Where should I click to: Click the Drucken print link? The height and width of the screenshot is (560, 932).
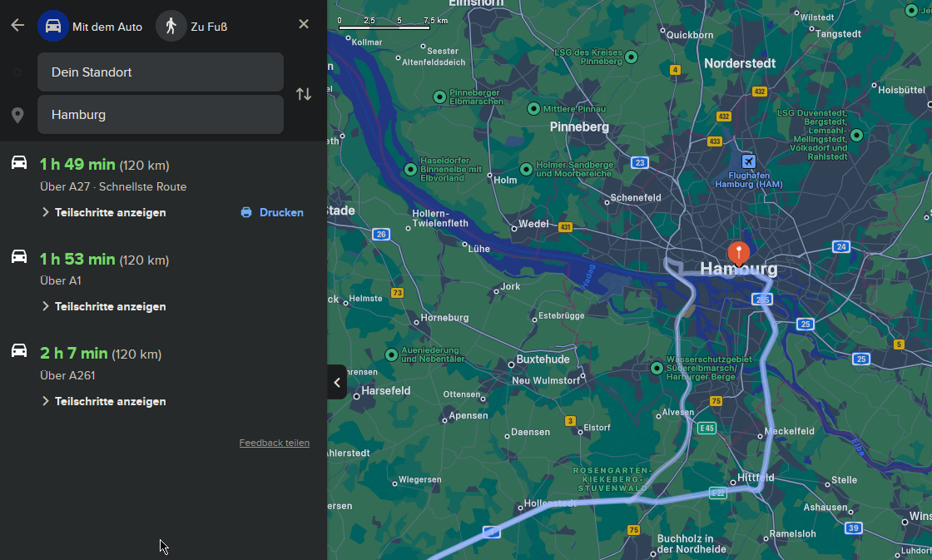pos(281,212)
